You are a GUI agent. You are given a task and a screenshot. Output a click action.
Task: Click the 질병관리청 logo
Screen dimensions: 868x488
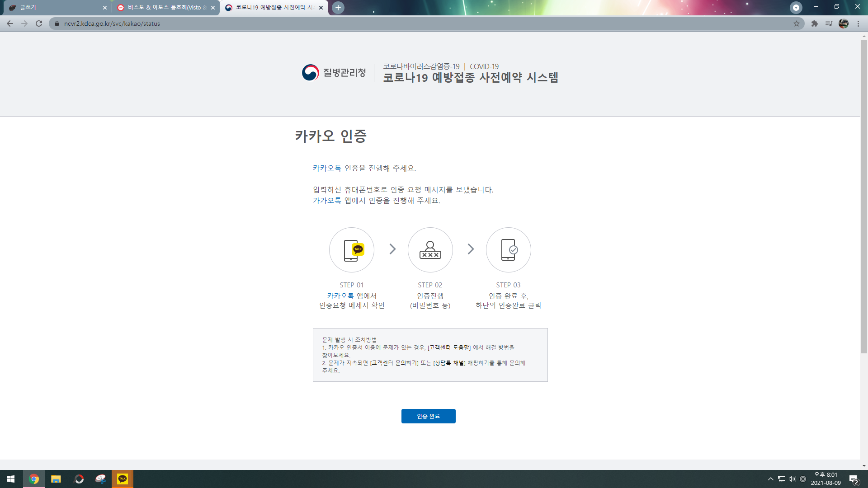[x=334, y=72]
